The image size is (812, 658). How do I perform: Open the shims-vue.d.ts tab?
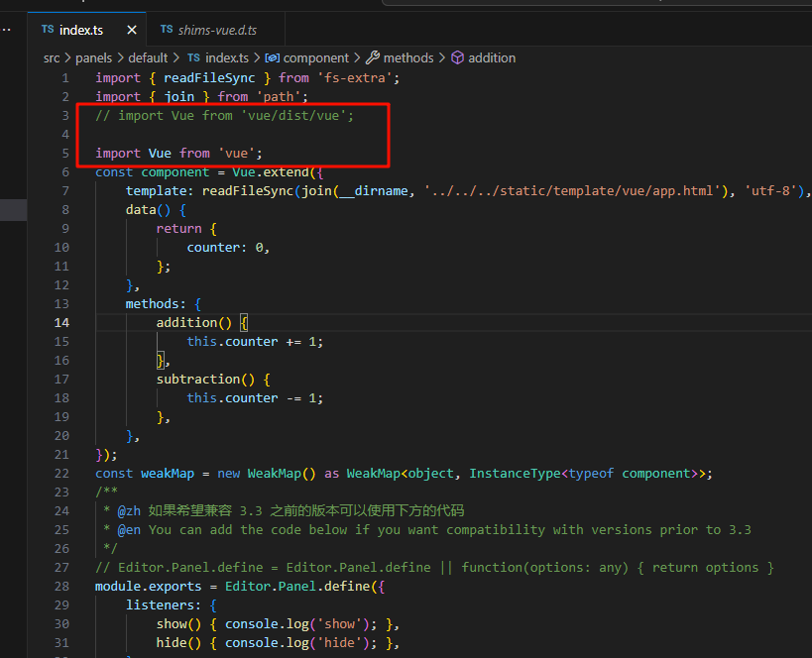(x=215, y=30)
